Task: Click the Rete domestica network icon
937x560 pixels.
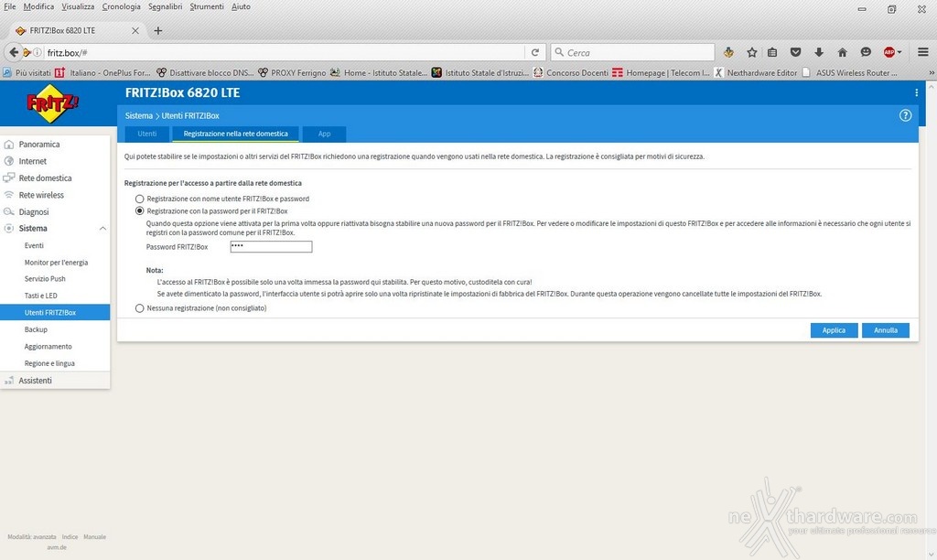Action: [9, 178]
